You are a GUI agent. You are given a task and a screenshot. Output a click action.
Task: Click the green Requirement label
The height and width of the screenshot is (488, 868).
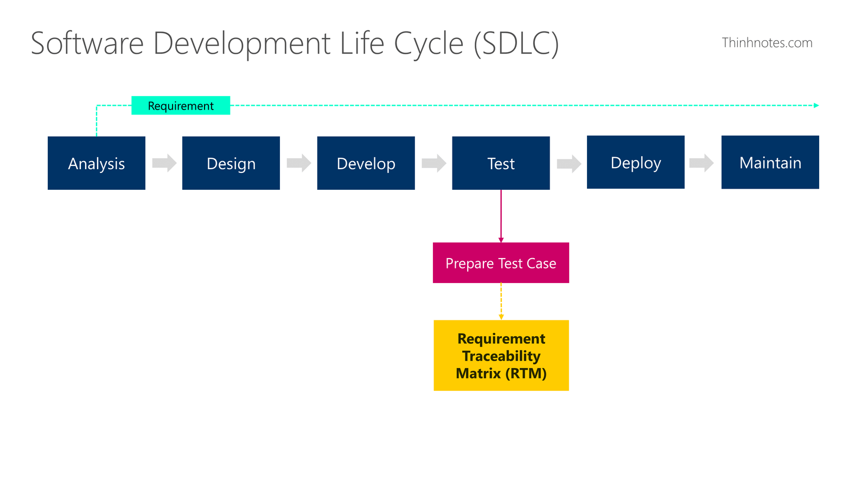point(181,106)
